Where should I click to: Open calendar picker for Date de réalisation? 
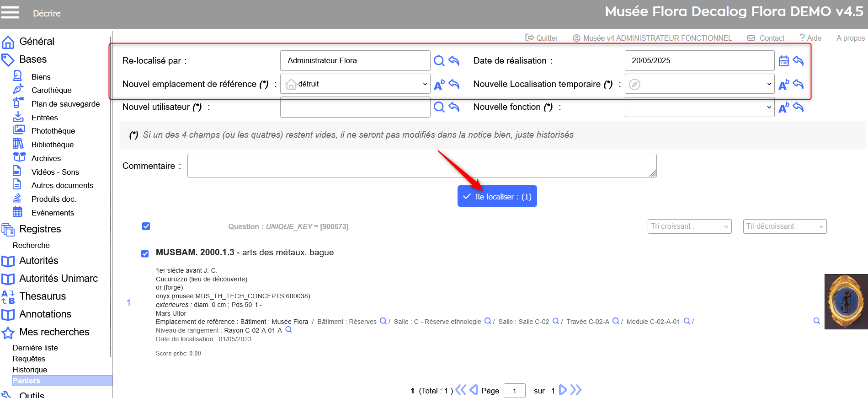(783, 61)
